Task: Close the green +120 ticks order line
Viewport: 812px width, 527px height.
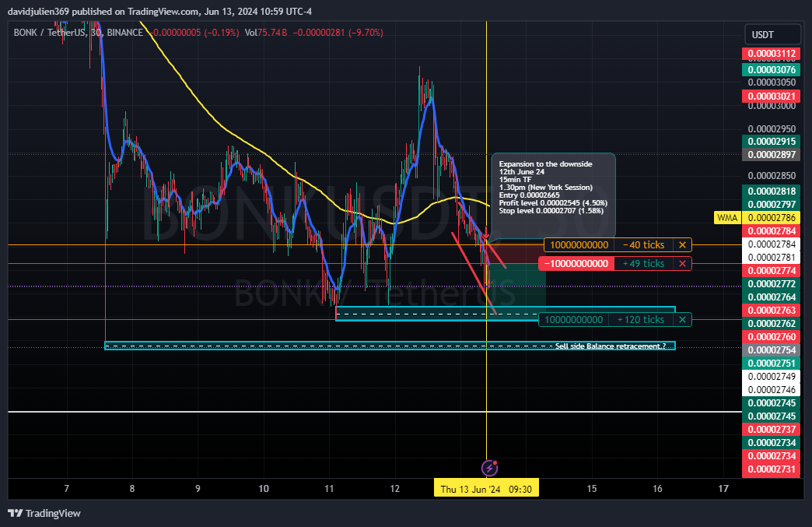Action: tap(683, 320)
